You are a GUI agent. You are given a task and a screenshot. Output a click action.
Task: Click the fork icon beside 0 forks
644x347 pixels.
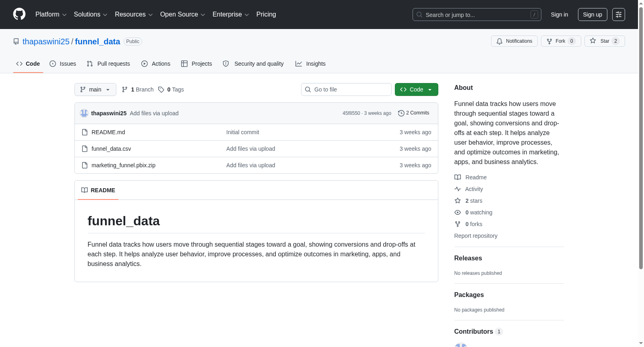pyautogui.click(x=458, y=224)
